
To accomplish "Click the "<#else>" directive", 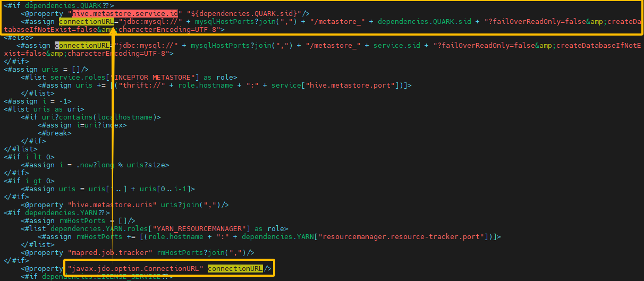I will [x=18, y=38].
